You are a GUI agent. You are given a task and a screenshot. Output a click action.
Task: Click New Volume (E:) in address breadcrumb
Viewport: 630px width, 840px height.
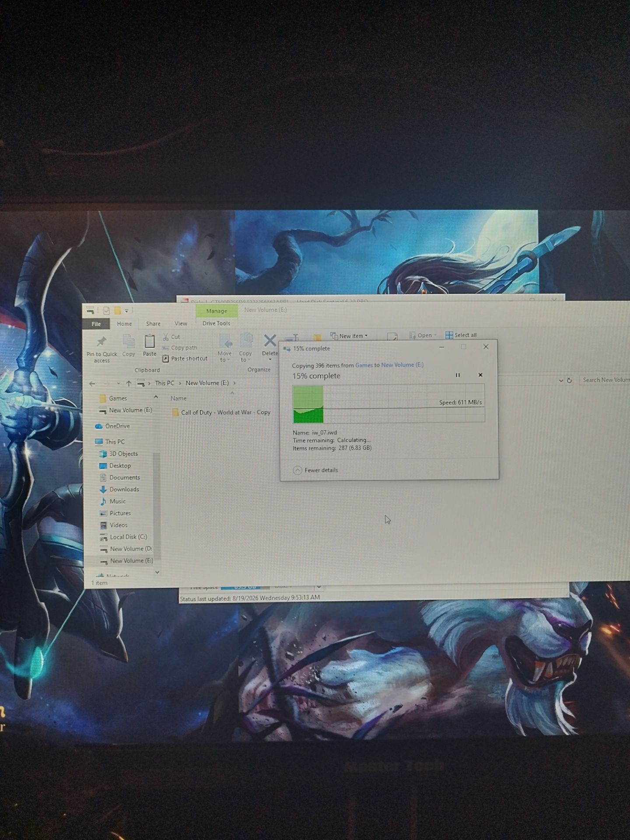(x=207, y=383)
